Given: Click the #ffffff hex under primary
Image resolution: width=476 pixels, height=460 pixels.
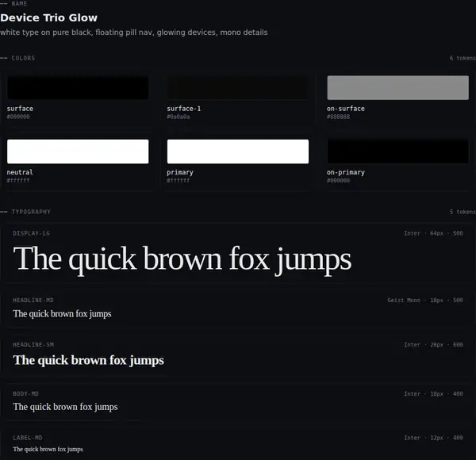Looking at the screenshot, I should click(178, 181).
